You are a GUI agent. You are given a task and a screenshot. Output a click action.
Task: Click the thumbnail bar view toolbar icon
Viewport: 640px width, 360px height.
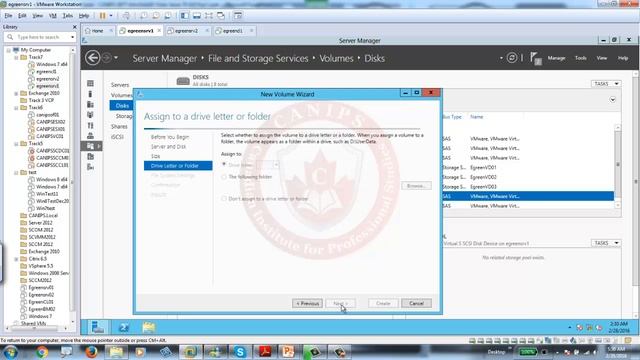[197, 16]
